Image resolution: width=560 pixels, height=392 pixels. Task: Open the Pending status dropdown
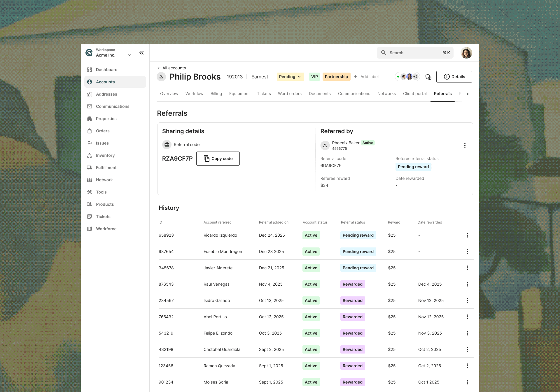pos(290,77)
